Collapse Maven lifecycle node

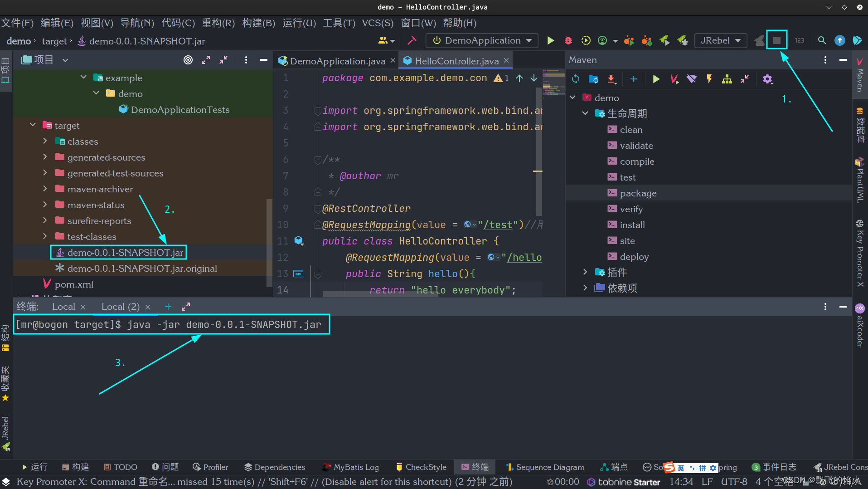pyautogui.click(x=585, y=113)
